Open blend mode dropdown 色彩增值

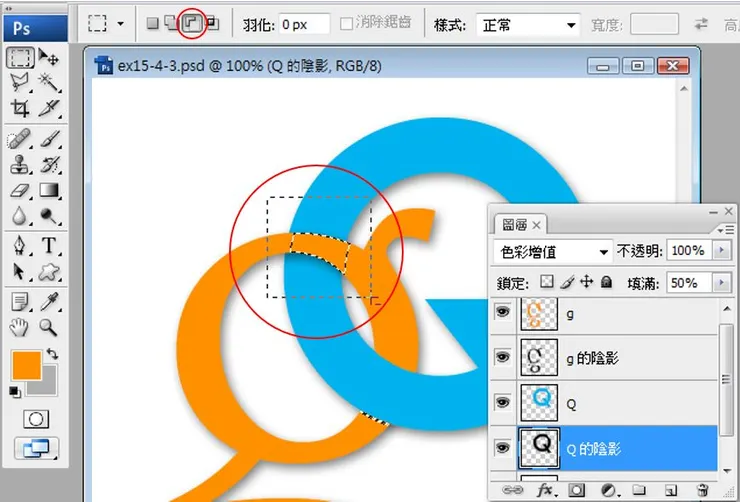(x=554, y=251)
